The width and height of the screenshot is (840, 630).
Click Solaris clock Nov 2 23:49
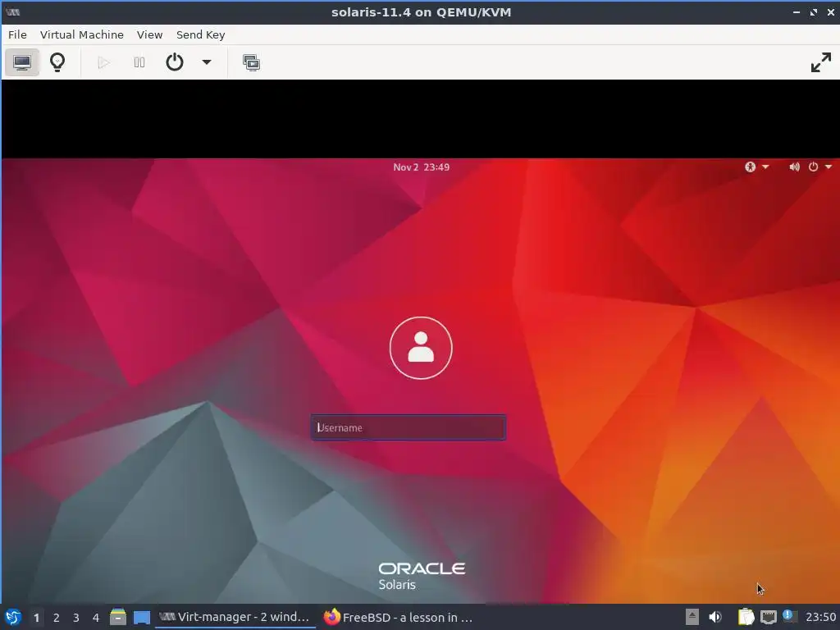tap(421, 167)
